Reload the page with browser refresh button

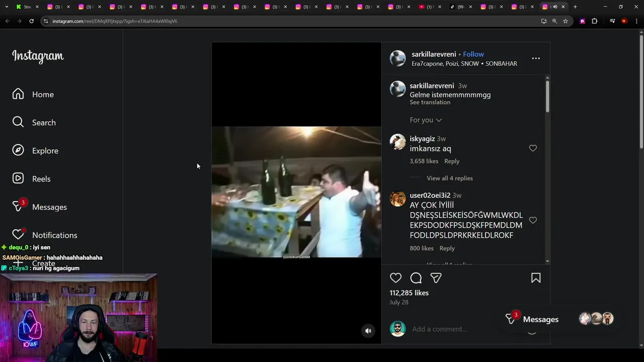(31, 21)
